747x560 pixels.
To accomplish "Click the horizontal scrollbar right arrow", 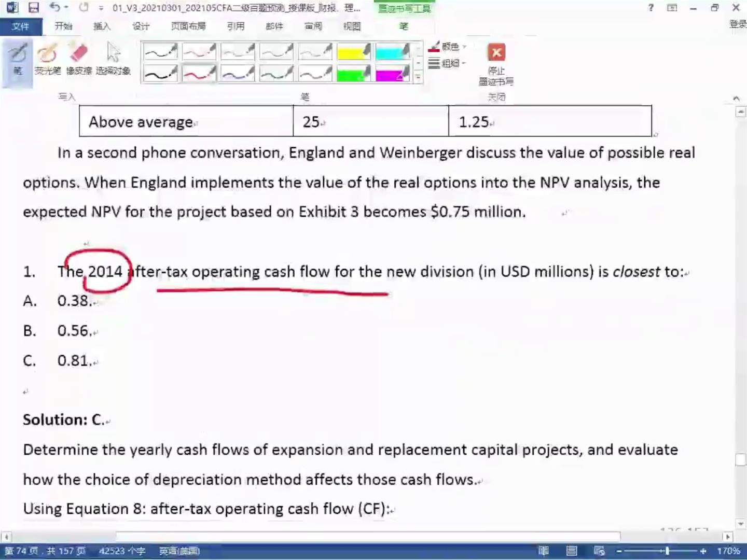I will tap(727, 537).
